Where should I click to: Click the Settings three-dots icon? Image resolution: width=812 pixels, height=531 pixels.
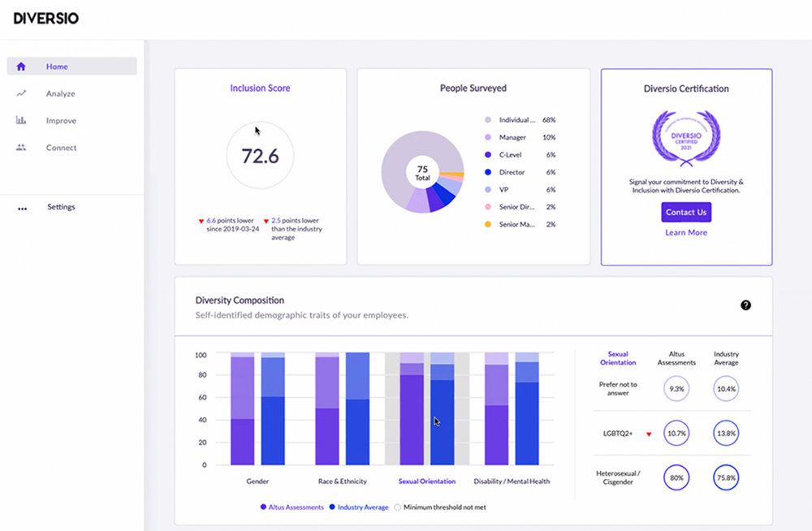[x=22, y=208]
